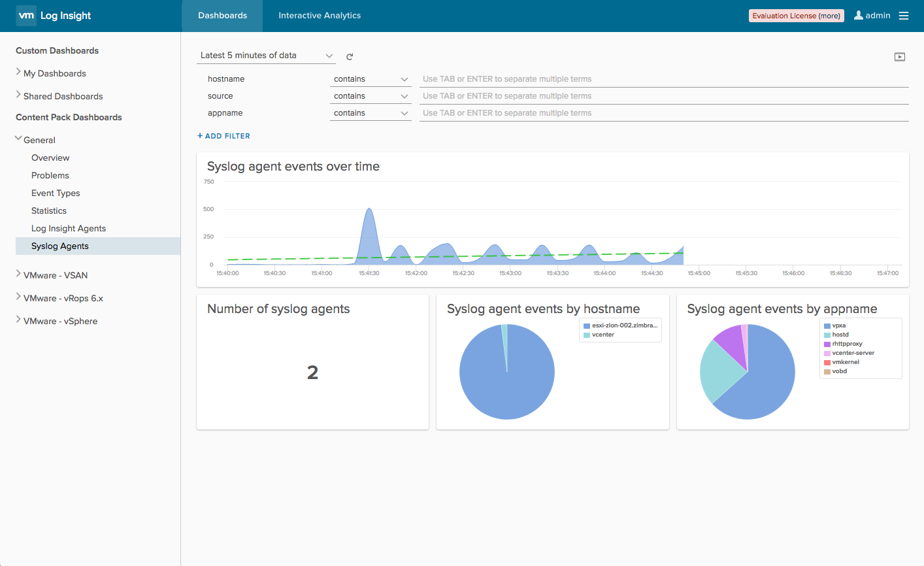Viewport: 924px width, 566px height.
Task: Collapse the General content pack section
Action: [x=35, y=140]
